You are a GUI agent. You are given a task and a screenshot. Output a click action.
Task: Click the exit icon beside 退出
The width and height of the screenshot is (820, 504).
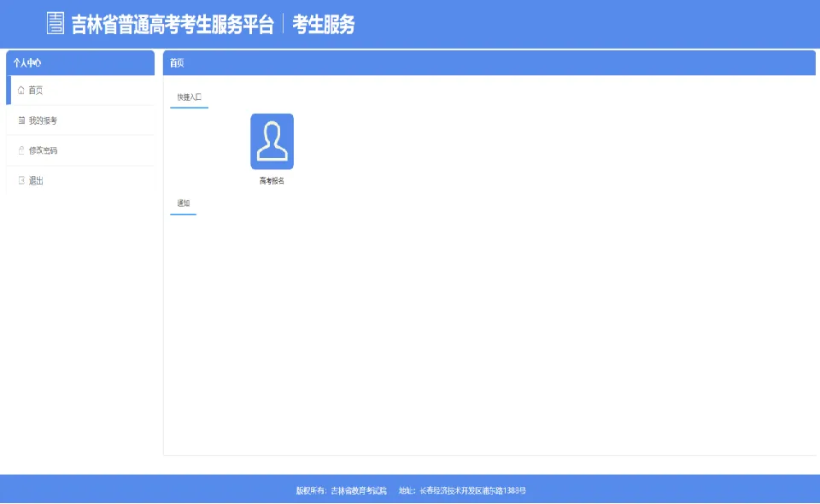pyautogui.click(x=20, y=180)
